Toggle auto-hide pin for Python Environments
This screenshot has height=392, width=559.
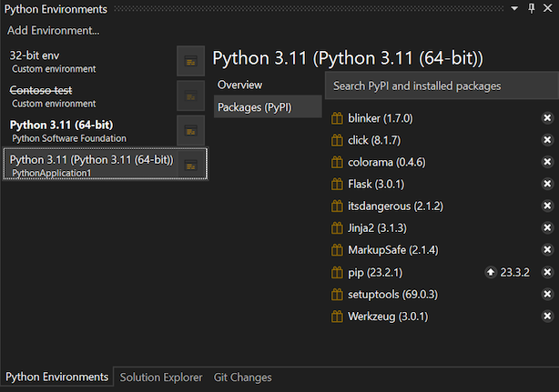click(x=532, y=8)
